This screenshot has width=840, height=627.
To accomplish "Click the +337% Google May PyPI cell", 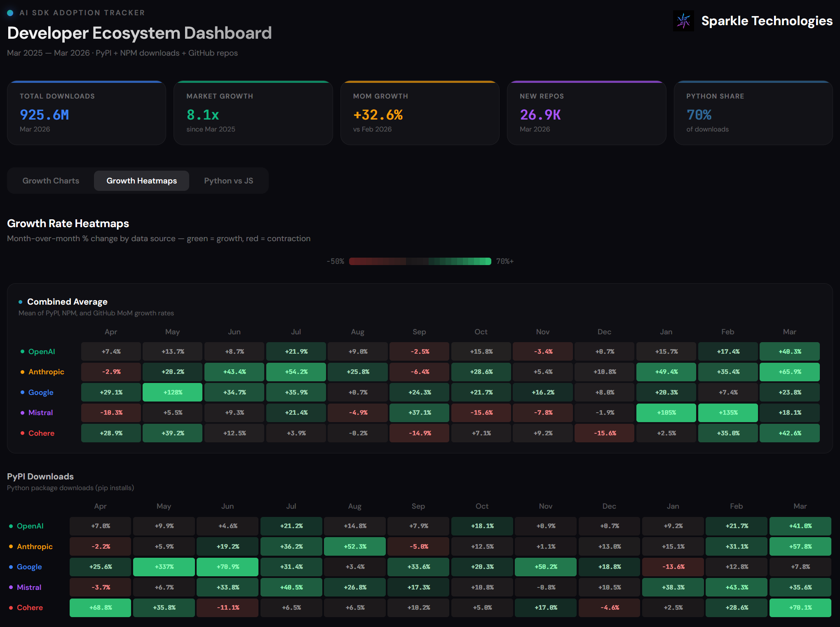I will coord(164,567).
